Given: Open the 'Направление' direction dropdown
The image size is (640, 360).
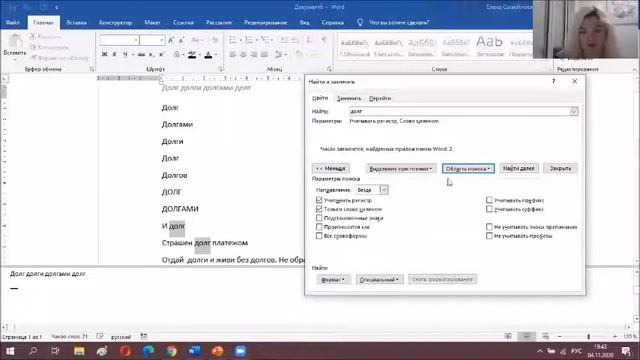Looking at the screenshot, I should pos(384,190).
